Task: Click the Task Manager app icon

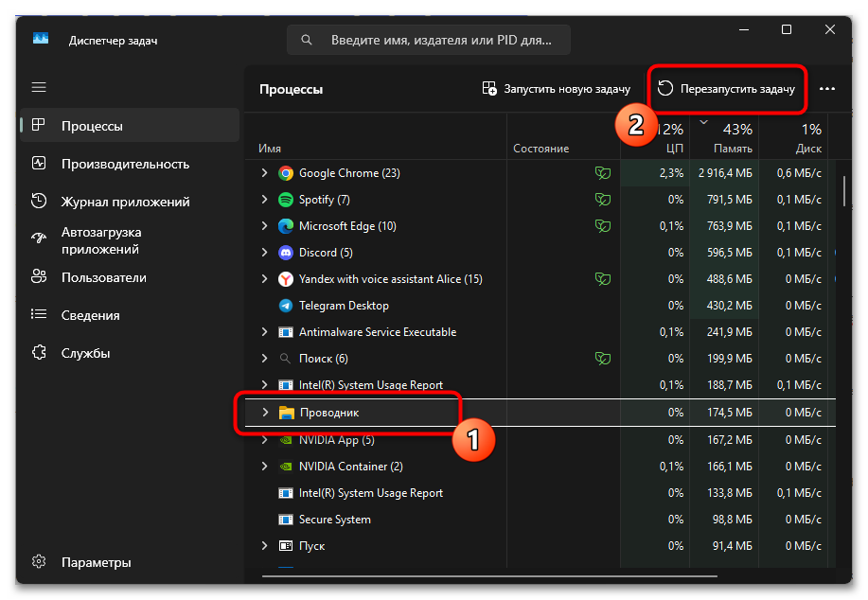Action: click(41, 39)
